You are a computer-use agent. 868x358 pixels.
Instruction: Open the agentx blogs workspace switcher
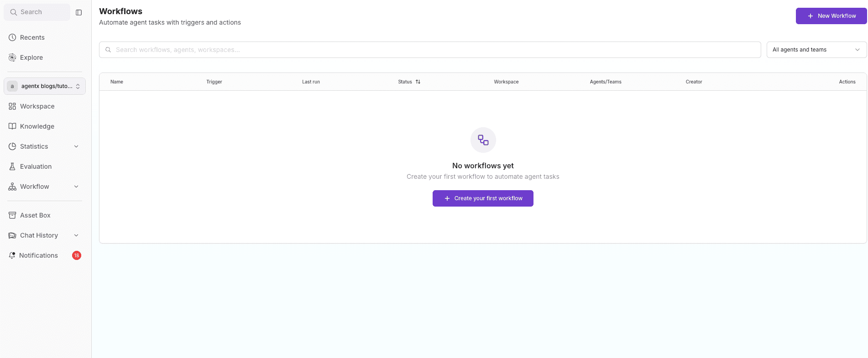click(45, 86)
